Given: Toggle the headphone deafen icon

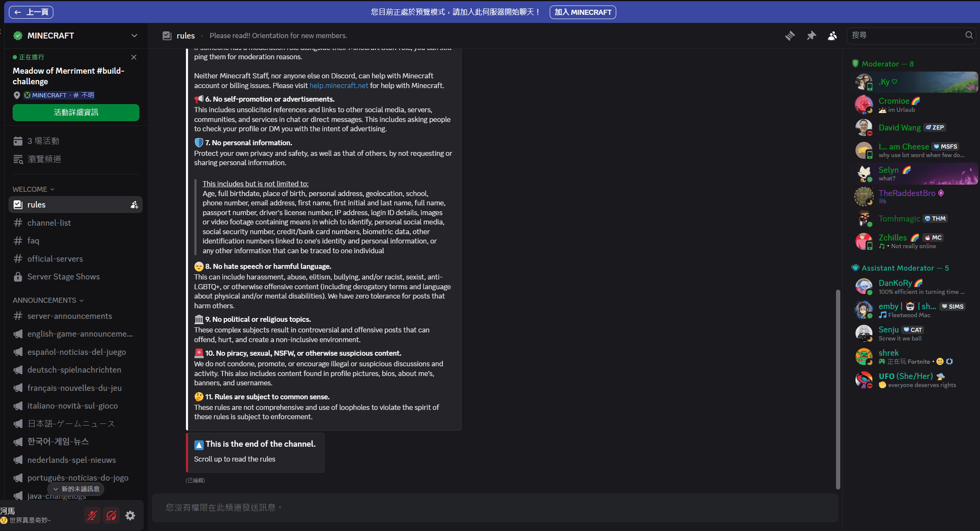Looking at the screenshot, I should pos(111,515).
